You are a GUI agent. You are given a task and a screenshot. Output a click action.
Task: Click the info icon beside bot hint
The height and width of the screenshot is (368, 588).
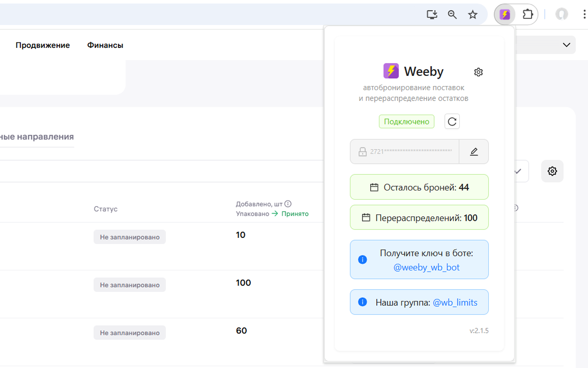(x=362, y=259)
